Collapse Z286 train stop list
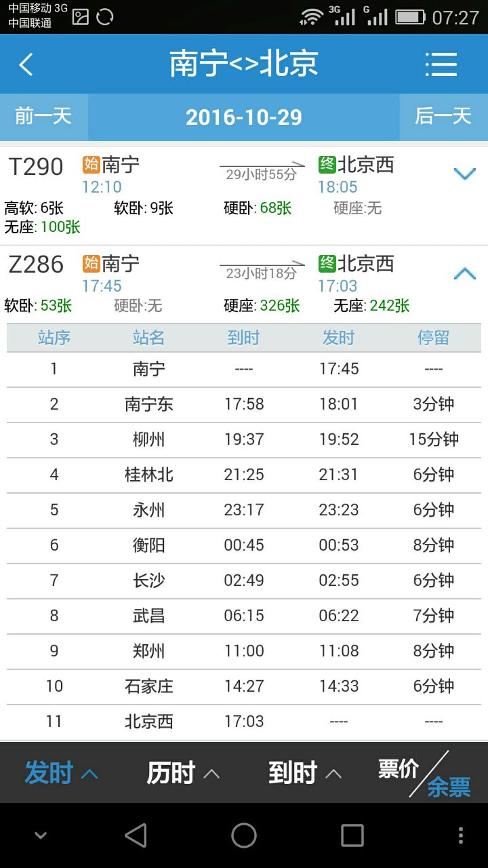The height and width of the screenshot is (868, 488). tap(464, 274)
